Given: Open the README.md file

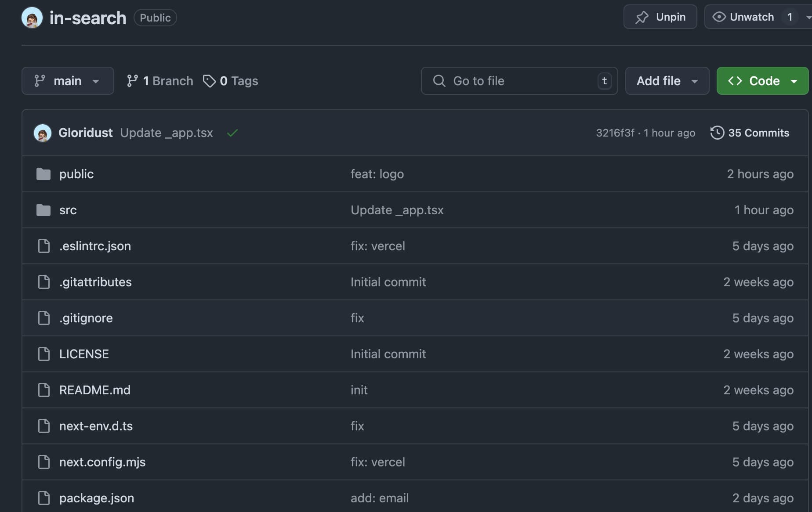Looking at the screenshot, I should click(95, 390).
